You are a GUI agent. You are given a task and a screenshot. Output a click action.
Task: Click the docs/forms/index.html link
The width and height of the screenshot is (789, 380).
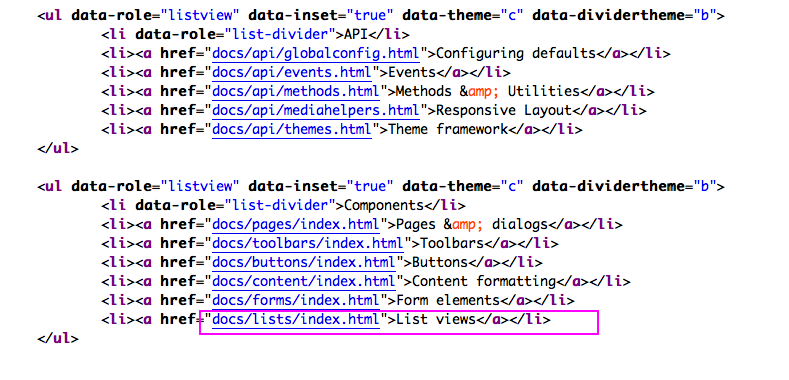[296, 300]
